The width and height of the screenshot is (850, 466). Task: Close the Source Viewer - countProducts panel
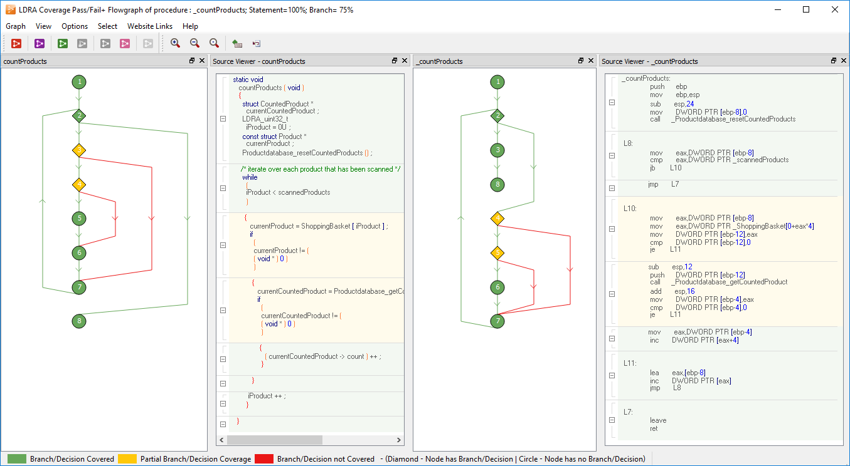[404, 61]
